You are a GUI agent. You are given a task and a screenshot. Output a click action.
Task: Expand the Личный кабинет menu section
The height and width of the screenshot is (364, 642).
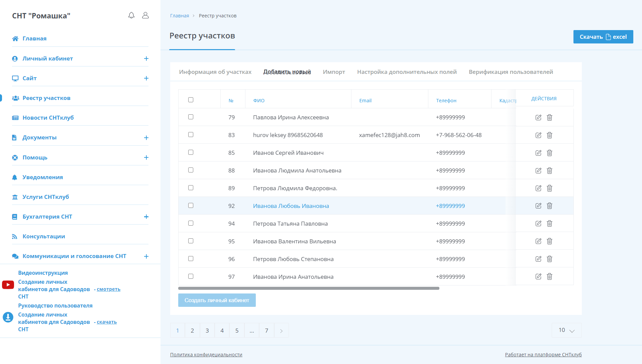(x=146, y=58)
